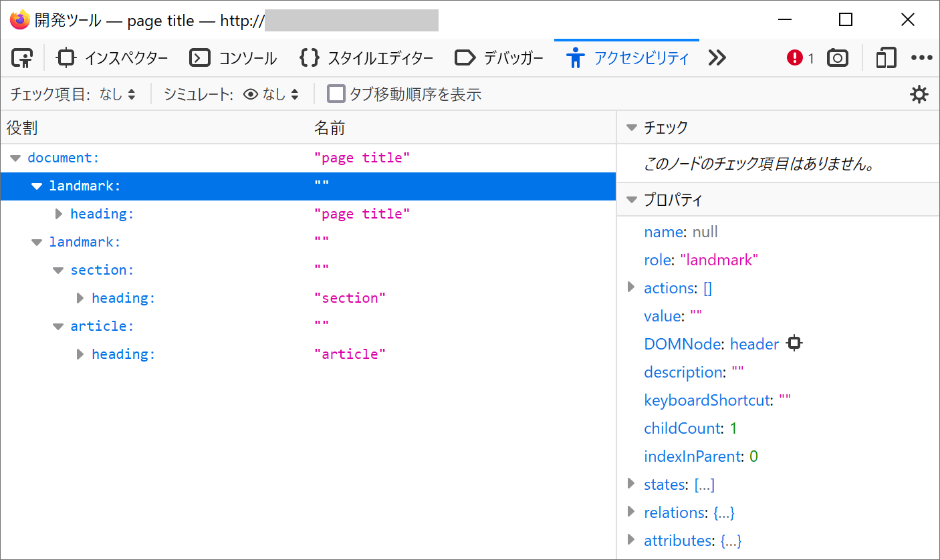The width and height of the screenshot is (940, 560).
Task: Show more tools chevron button
Action: pyautogui.click(x=717, y=58)
